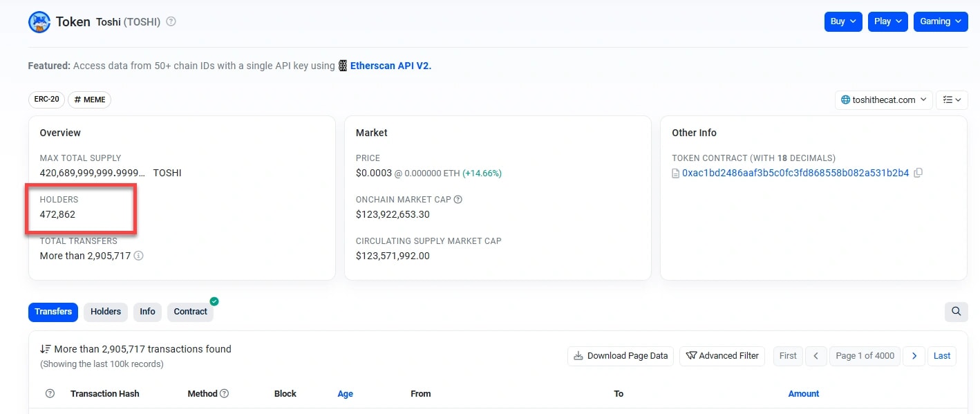Switch to the Holders tab
The width and height of the screenshot is (980, 414).
click(x=105, y=312)
